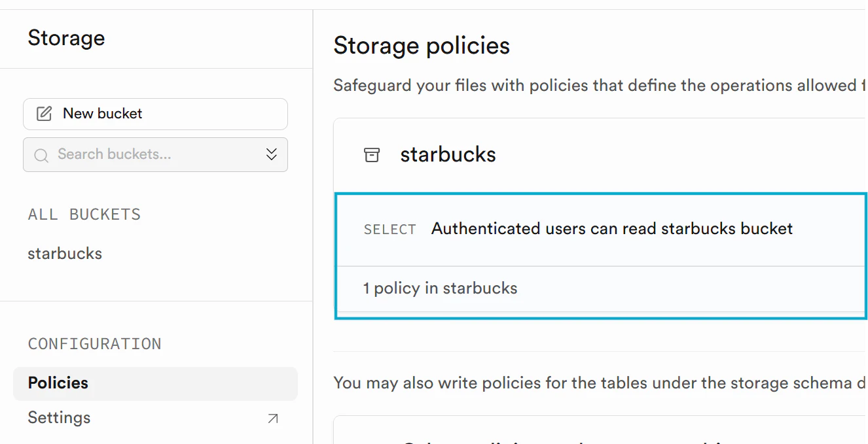This screenshot has height=444, width=868.
Task: Click the CONFIGURATION section label
Action: click(94, 344)
